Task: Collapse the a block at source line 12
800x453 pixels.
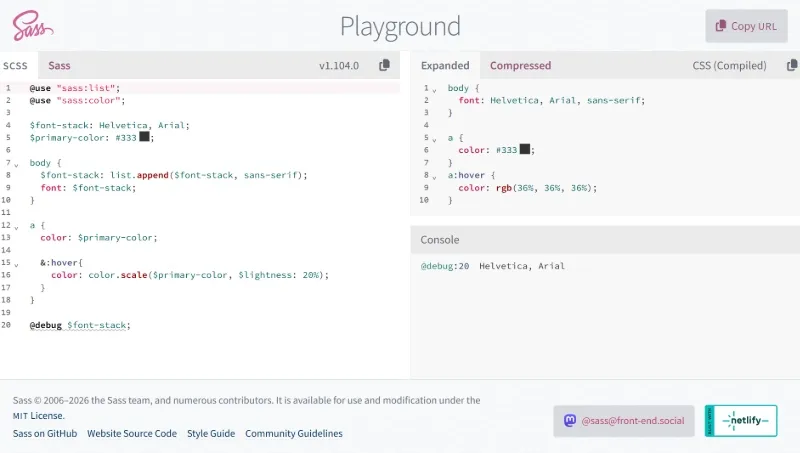Action: [16, 227]
